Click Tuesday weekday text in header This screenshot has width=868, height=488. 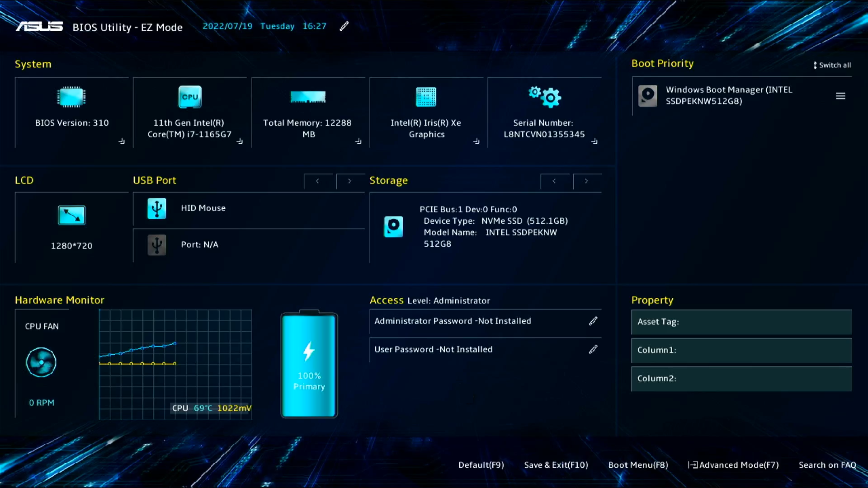(277, 26)
